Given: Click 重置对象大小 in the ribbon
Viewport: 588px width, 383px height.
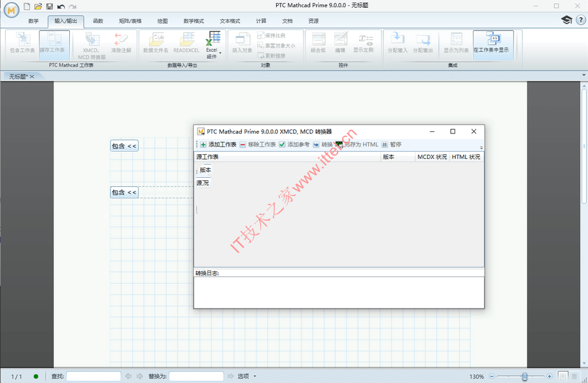Looking at the screenshot, I should 277,46.
